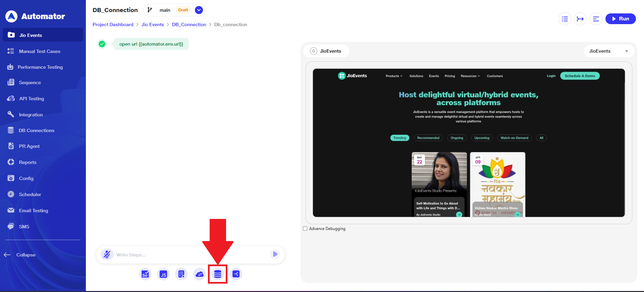This screenshot has height=292, width=644.
Task: Click the highlighted database icon below step input
Action: pos(218,274)
